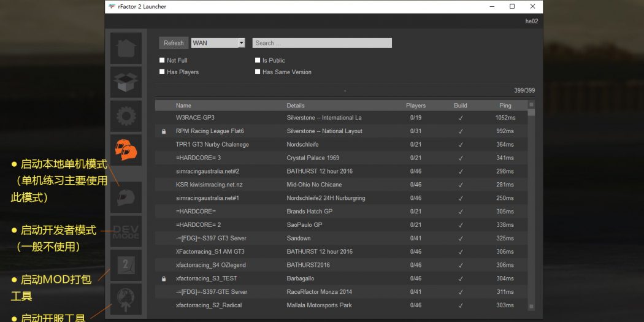Click the scrollbar top arrow button
This screenshot has height=322, width=644.
tap(532, 105)
